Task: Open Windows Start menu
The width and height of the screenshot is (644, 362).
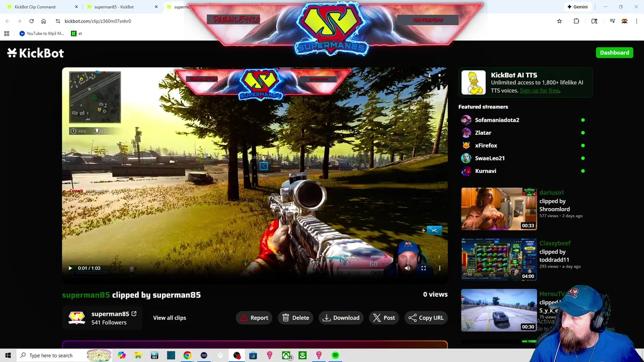Action: tap(8, 355)
